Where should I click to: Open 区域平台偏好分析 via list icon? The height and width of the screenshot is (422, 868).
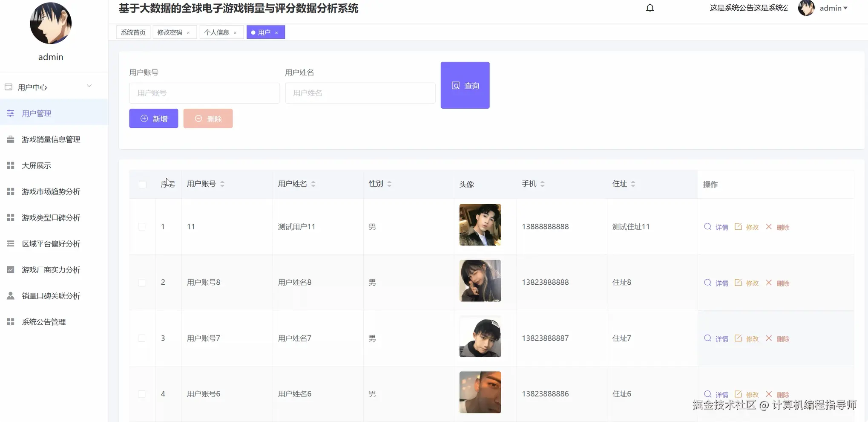(10, 243)
